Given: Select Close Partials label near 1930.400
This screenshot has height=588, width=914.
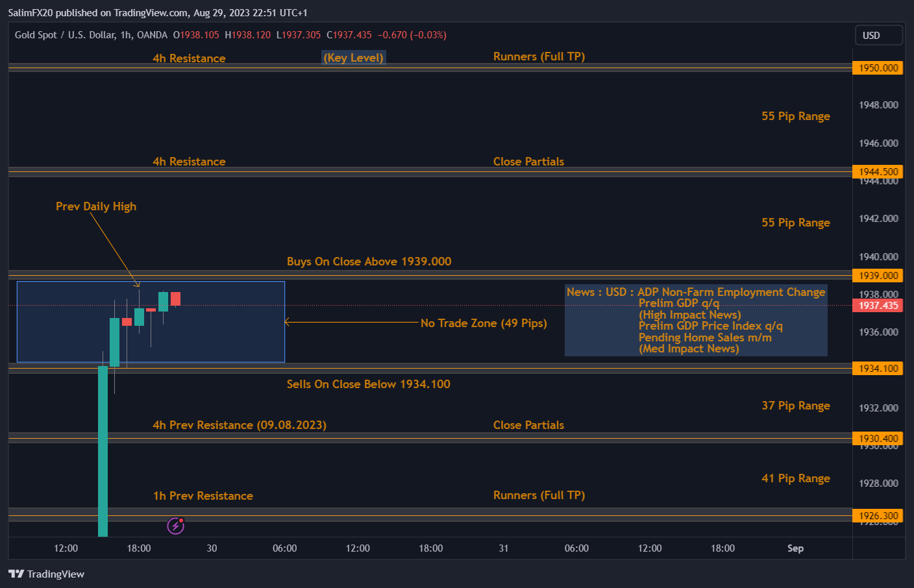Looking at the screenshot, I should pyautogui.click(x=528, y=425).
